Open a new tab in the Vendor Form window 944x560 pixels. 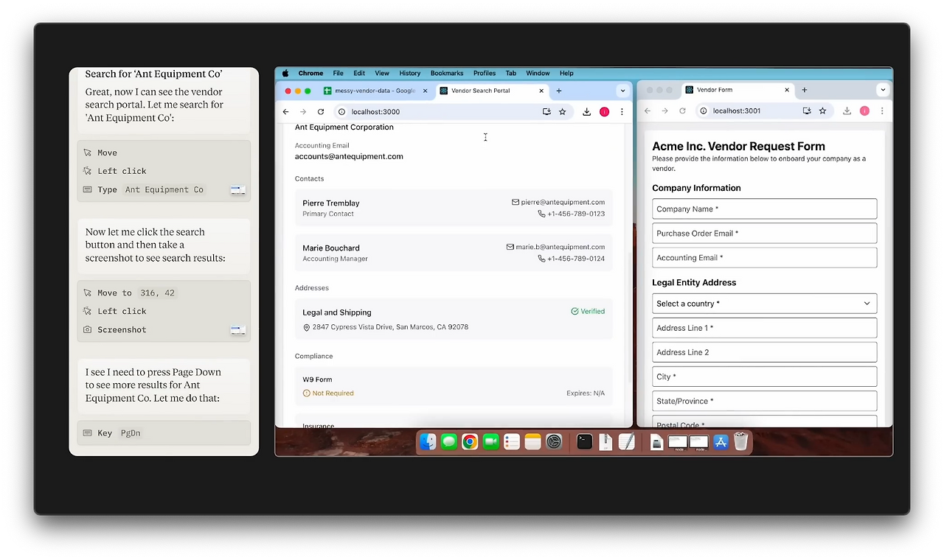click(805, 90)
